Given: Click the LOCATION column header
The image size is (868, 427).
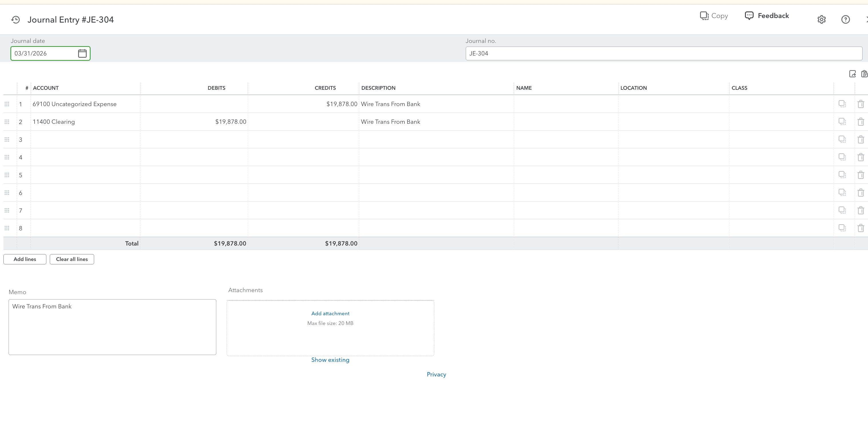Looking at the screenshot, I should point(633,88).
